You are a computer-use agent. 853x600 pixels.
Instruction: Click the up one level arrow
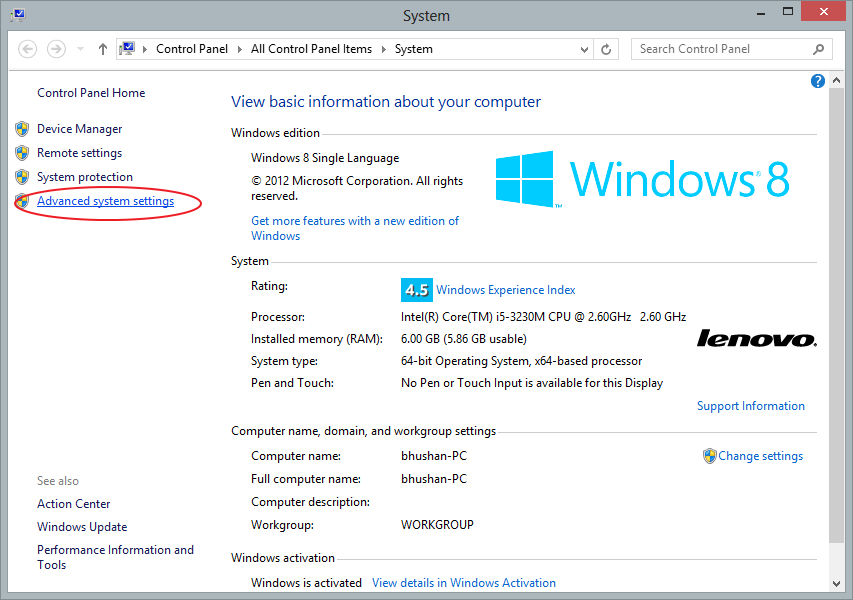coord(103,49)
